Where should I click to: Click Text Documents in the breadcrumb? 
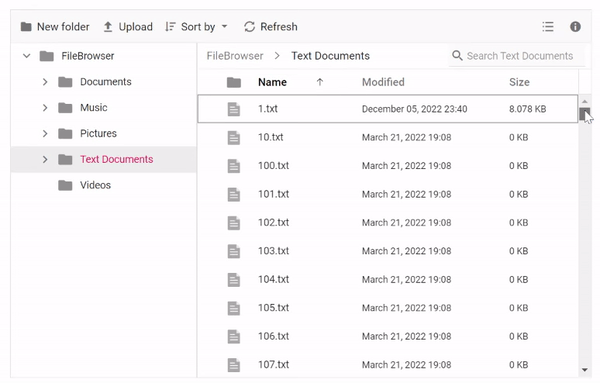[x=331, y=56]
